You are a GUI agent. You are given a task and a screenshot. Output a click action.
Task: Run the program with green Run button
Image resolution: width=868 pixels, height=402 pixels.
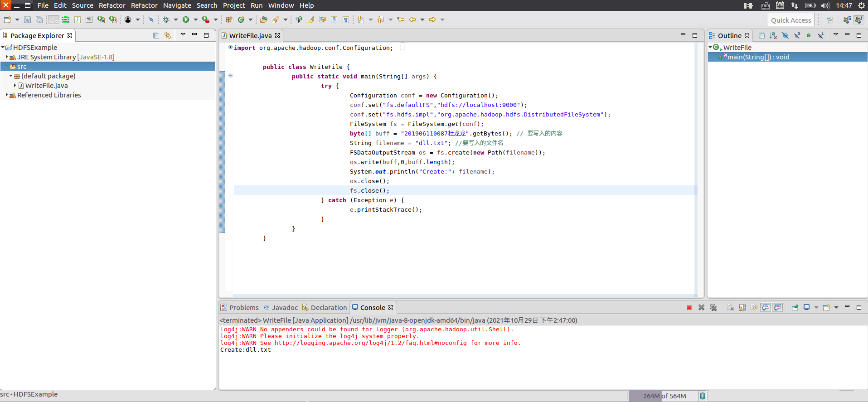[x=186, y=19]
